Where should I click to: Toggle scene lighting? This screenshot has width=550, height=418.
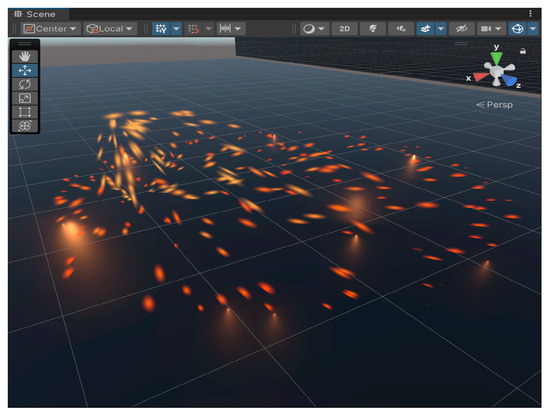tap(373, 29)
